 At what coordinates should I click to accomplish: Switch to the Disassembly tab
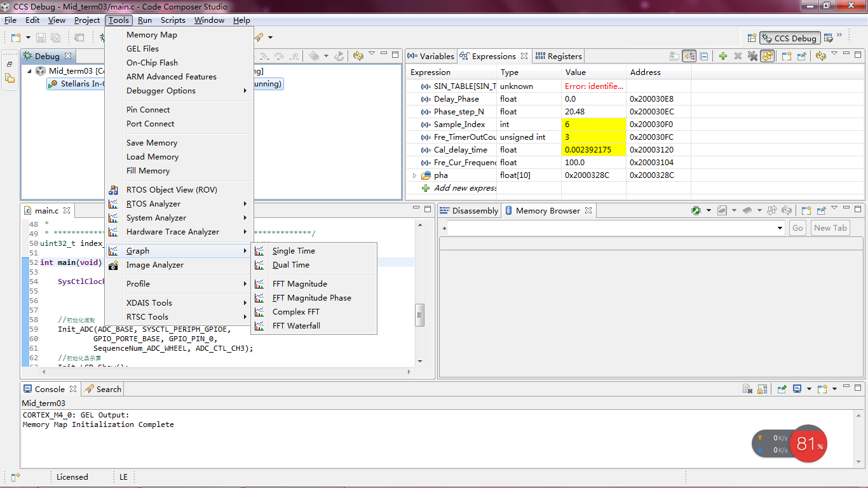click(x=470, y=210)
